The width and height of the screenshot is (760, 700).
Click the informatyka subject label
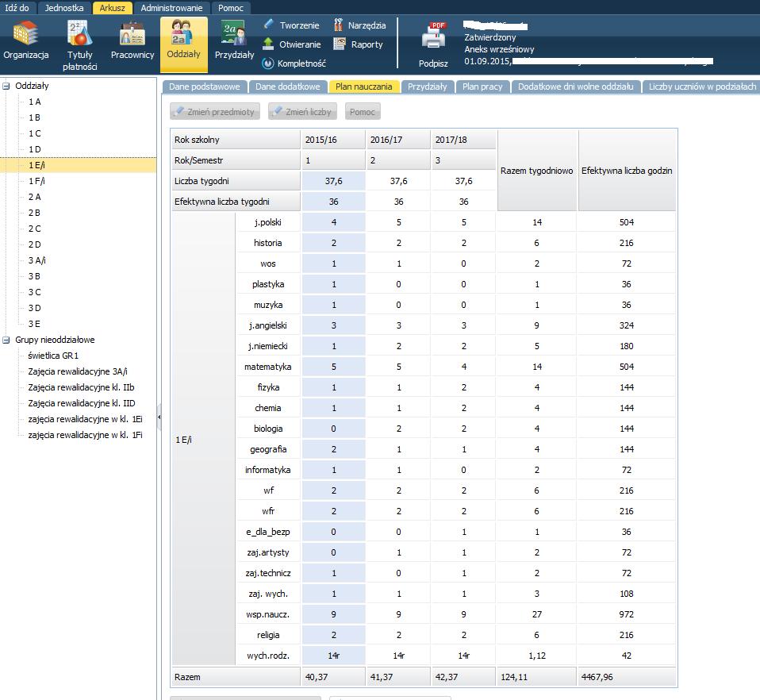(268, 470)
